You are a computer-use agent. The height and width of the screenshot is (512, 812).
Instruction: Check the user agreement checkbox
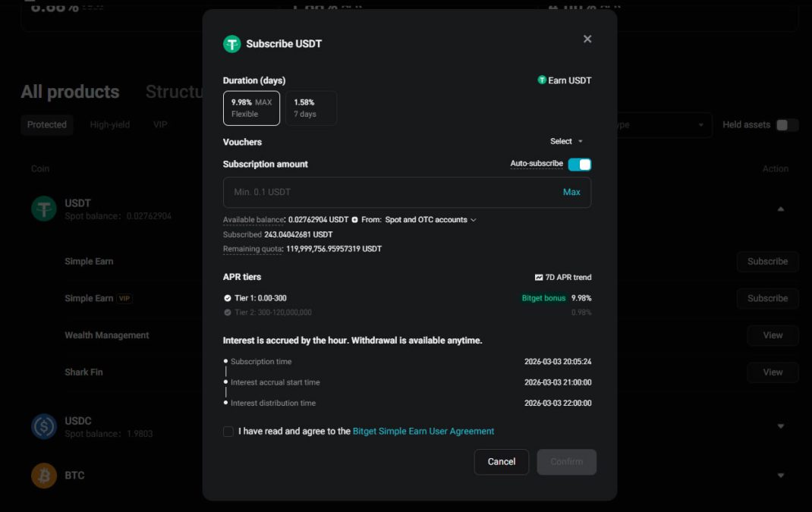(x=228, y=432)
